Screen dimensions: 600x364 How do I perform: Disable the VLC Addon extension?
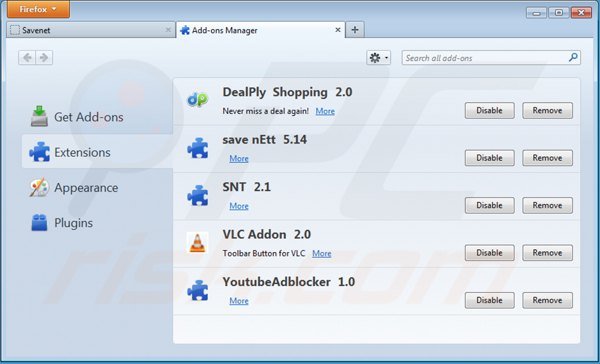(x=489, y=253)
